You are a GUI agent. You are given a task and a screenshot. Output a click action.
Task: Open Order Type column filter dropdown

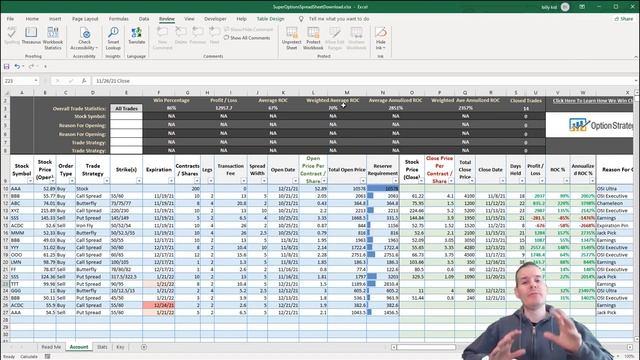72,180
